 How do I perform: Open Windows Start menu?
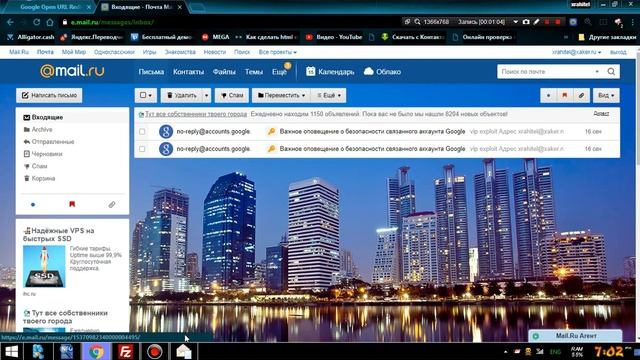click(11, 351)
